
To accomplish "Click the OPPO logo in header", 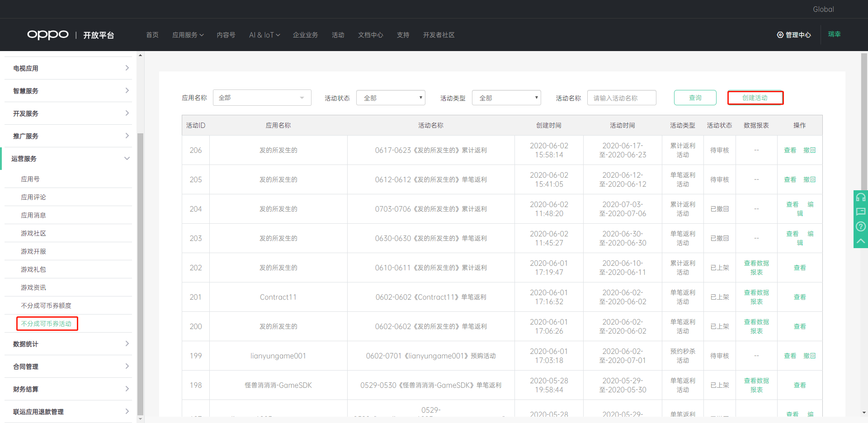I will click(48, 35).
